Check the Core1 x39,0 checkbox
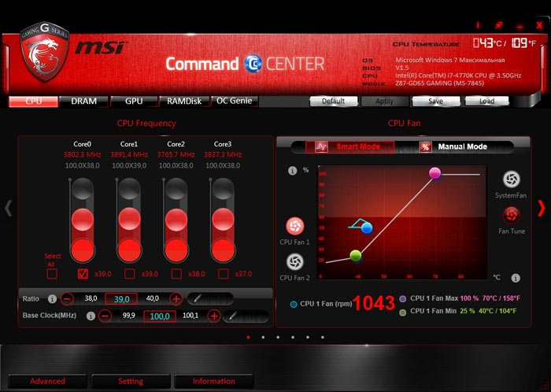This screenshot has height=392, width=551. pos(130,274)
